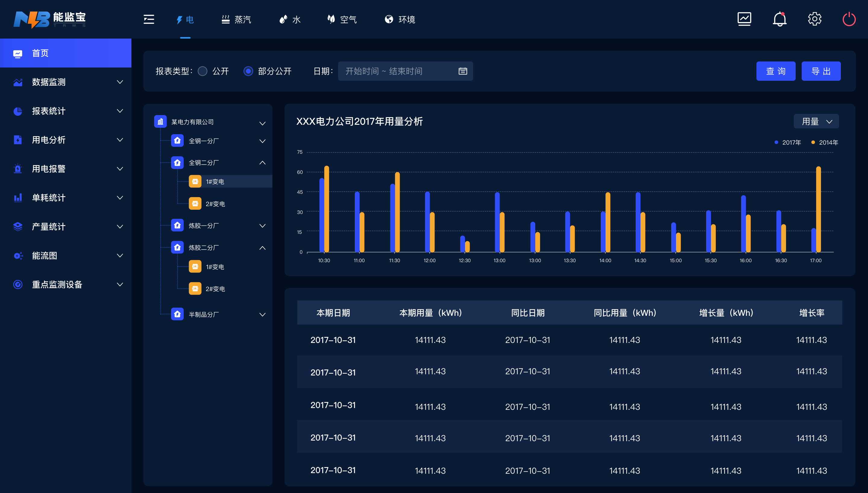Open settings gear in top bar
The image size is (868, 493).
(815, 19)
